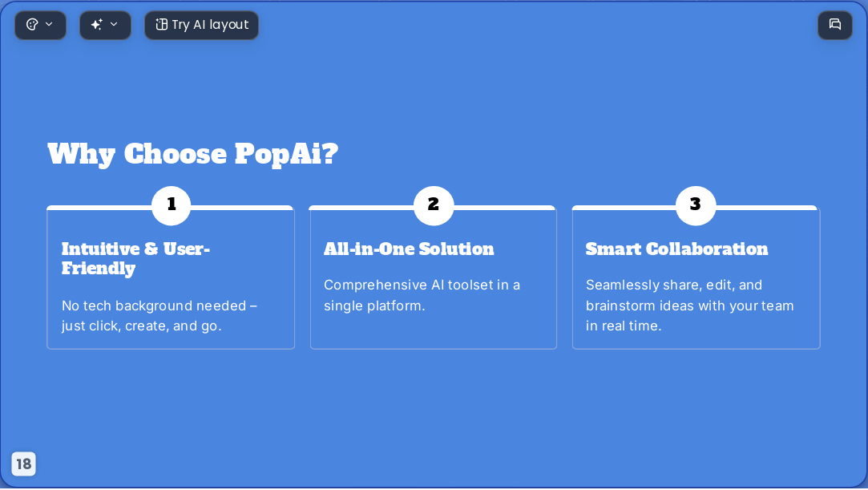Image resolution: width=868 pixels, height=490 pixels.
Task: Select the Intuitive & User-Friendly heading
Action: (x=135, y=258)
